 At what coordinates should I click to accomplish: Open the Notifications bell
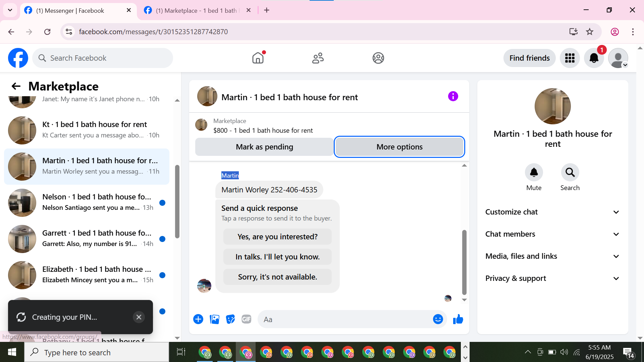click(x=594, y=58)
